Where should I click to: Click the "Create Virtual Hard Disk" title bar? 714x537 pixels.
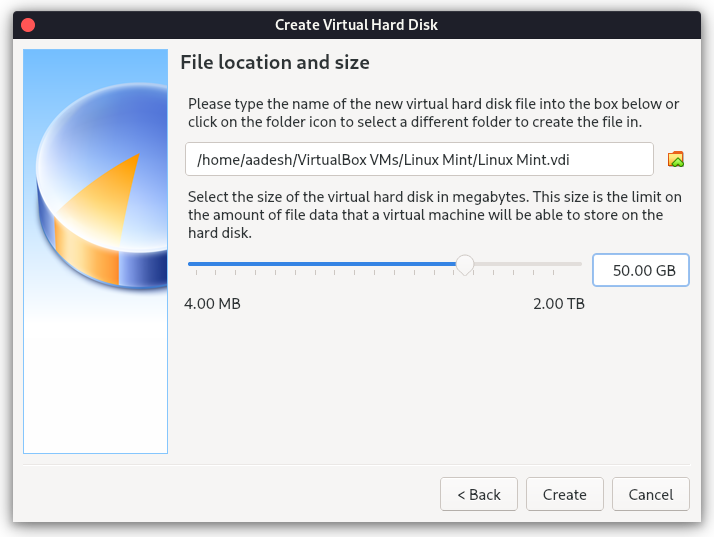pyautogui.click(x=357, y=23)
